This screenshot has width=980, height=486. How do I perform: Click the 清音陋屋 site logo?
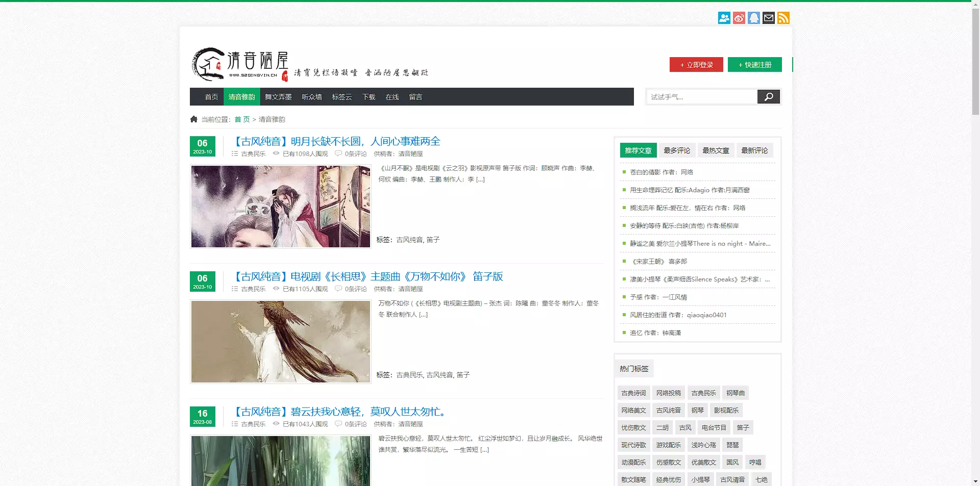[x=240, y=65]
